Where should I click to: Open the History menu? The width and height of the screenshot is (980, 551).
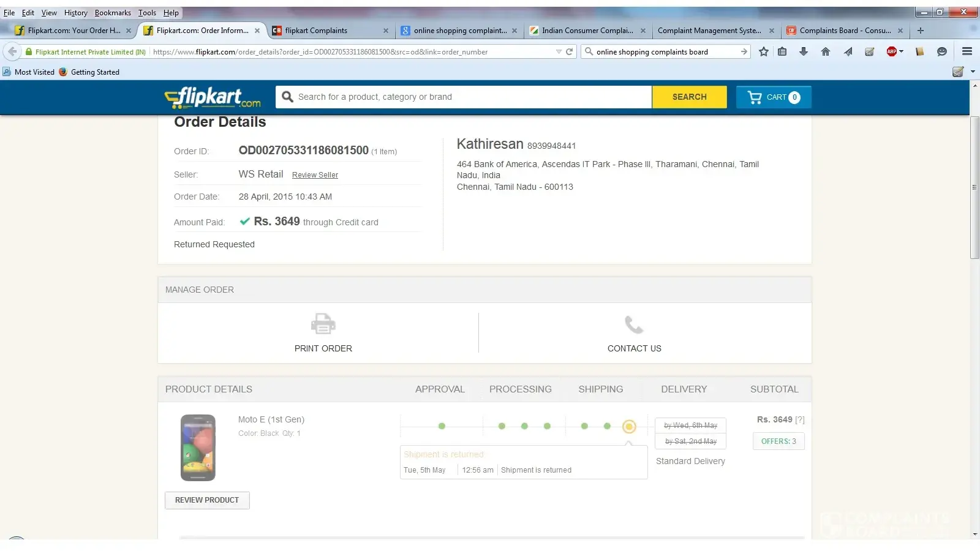coord(75,12)
